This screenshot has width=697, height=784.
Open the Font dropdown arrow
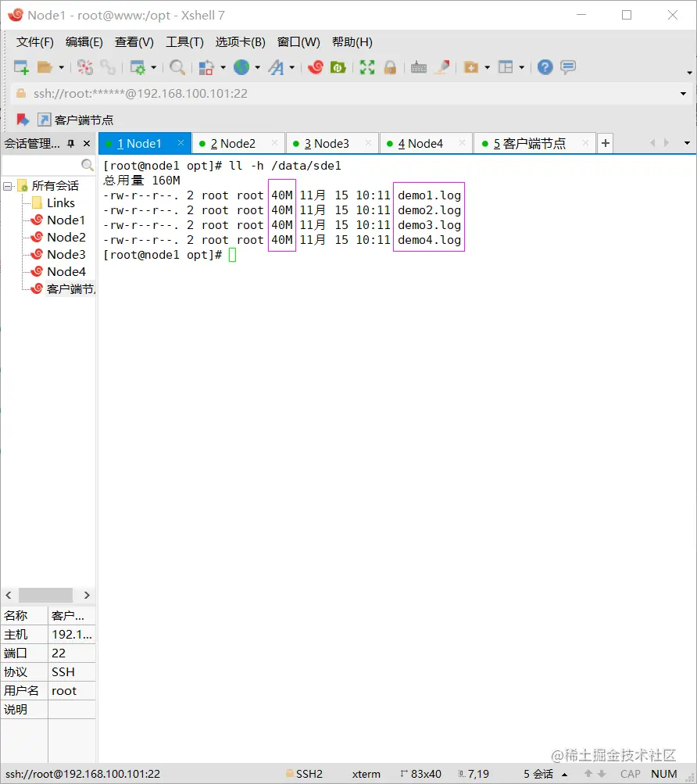pyautogui.click(x=292, y=67)
